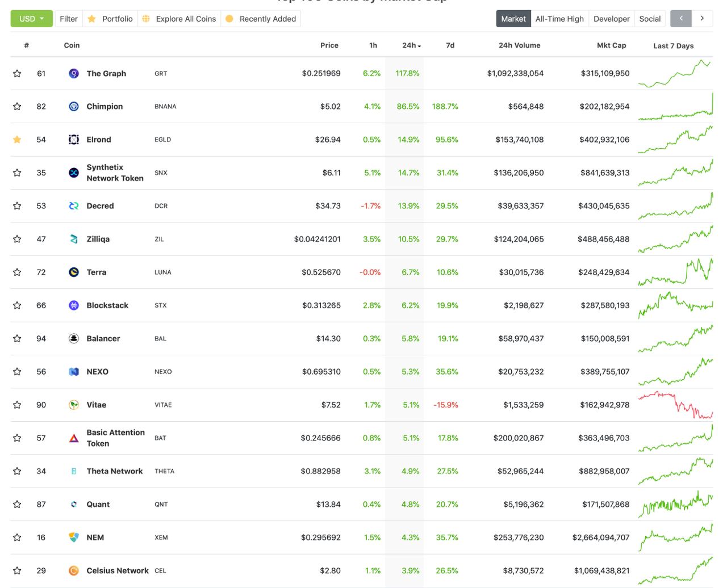Click the Theta Network logo icon
Image resolution: width=727 pixels, height=588 pixels.
click(x=74, y=471)
